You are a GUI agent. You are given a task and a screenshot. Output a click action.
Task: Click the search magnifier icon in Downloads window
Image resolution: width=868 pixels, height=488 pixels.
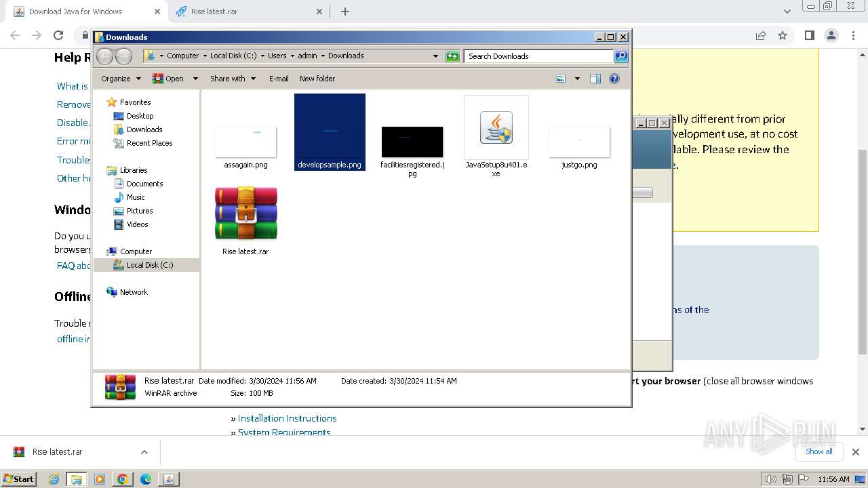pyautogui.click(x=620, y=56)
